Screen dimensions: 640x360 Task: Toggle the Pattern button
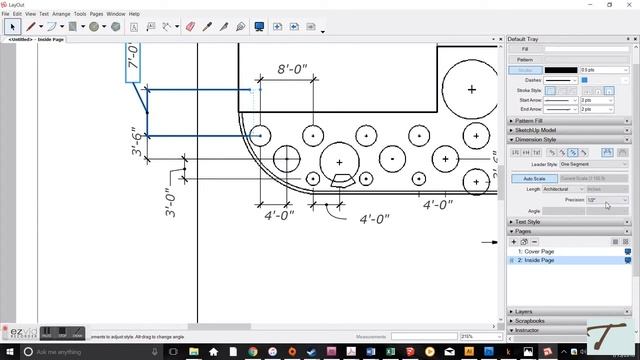(x=525, y=60)
